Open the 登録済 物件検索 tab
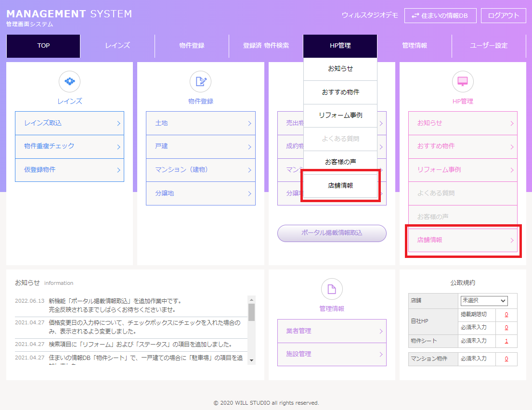Image resolution: width=532 pixels, height=410 pixels. pos(266,46)
